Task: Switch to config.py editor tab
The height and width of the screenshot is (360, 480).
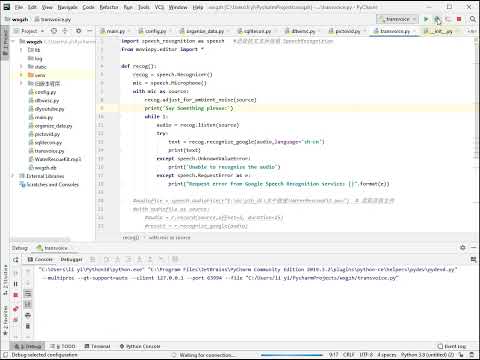Action: point(155,31)
